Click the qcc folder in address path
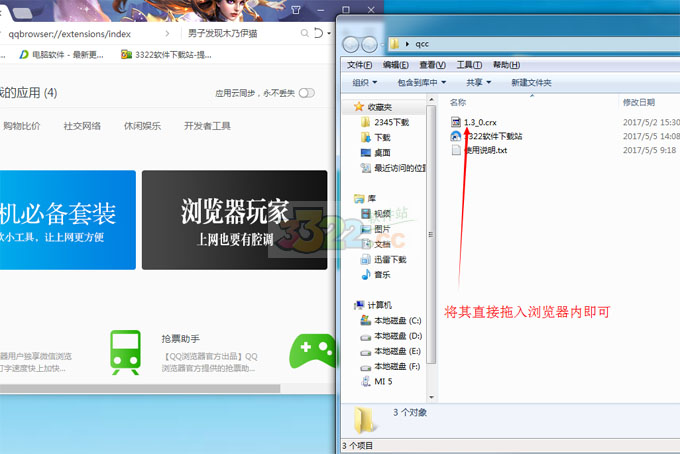The width and height of the screenshot is (680, 454). [x=422, y=44]
